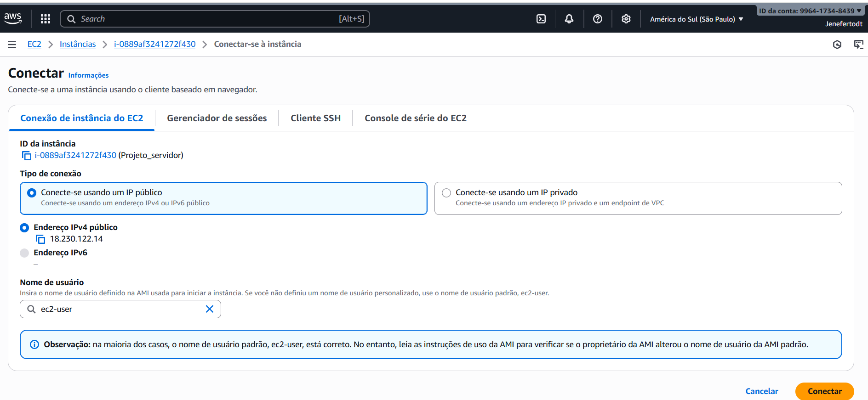This screenshot has width=868, height=400.
Task: Clear the username field with the X
Action: tap(210, 309)
